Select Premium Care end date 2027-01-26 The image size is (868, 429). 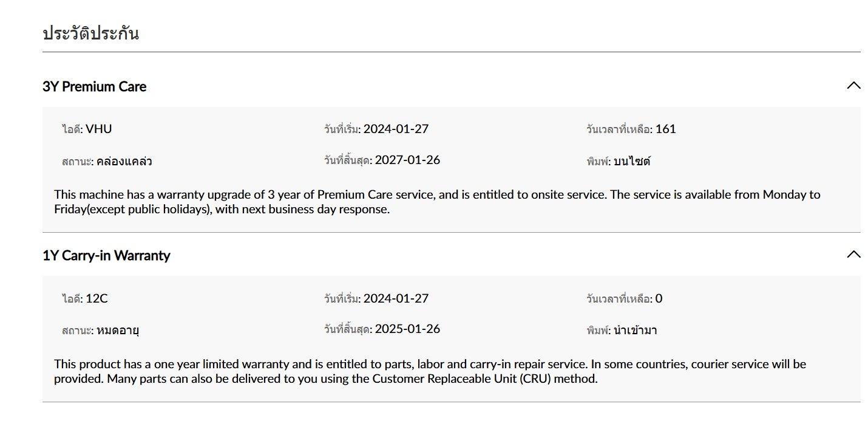tap(407, 160)
